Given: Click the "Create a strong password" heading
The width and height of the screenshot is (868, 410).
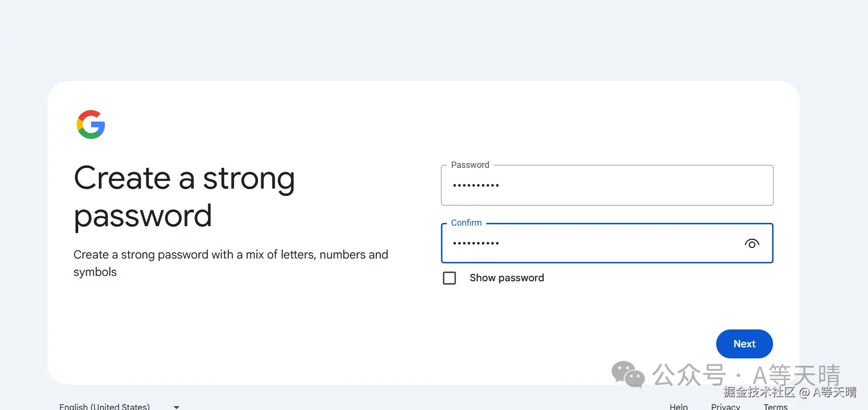Looking at the screenshot, I should pyautogui.click(x=184, y=196).
